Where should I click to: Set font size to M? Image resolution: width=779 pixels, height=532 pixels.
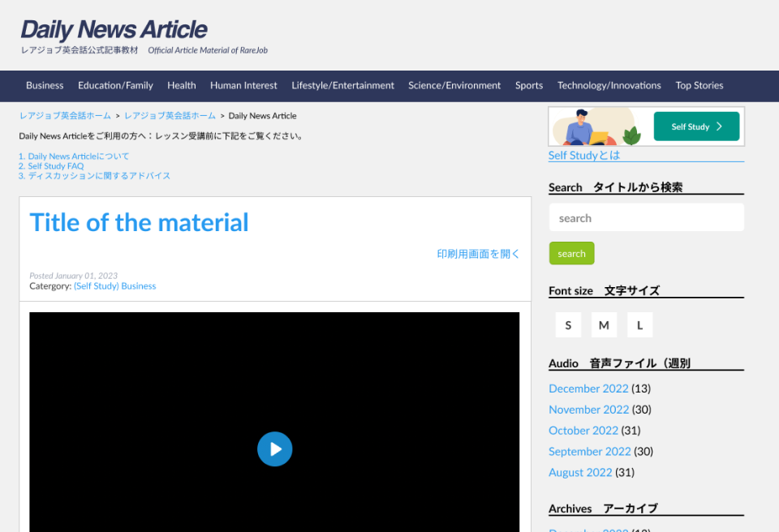coord(604,325)
